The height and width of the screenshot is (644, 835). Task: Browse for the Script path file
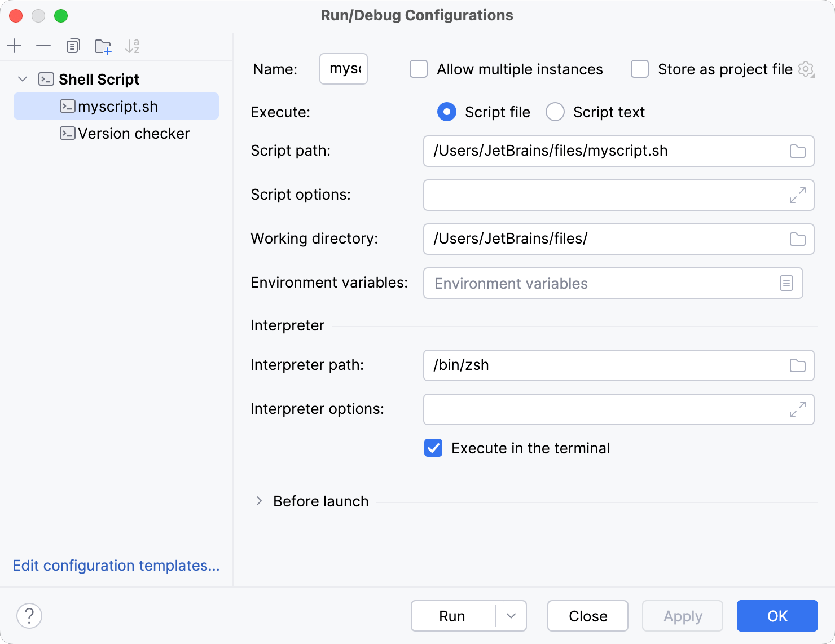[x=798, y=151]
